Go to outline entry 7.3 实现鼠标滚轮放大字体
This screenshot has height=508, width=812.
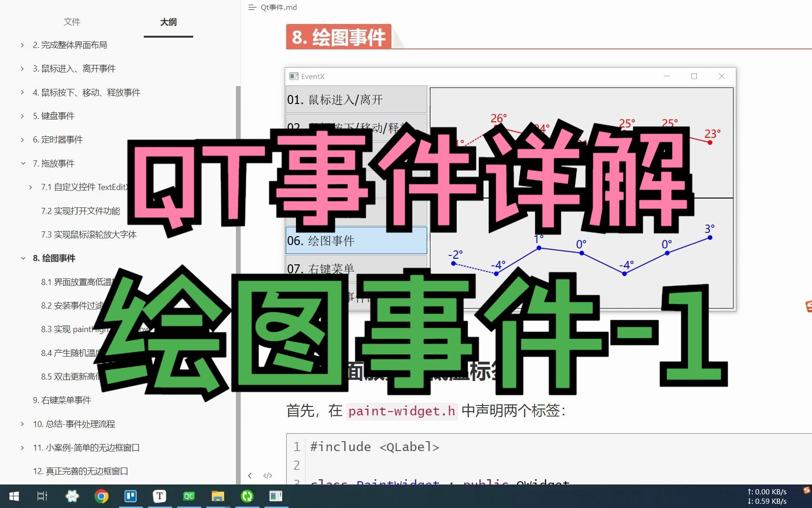tap(89, 235)
